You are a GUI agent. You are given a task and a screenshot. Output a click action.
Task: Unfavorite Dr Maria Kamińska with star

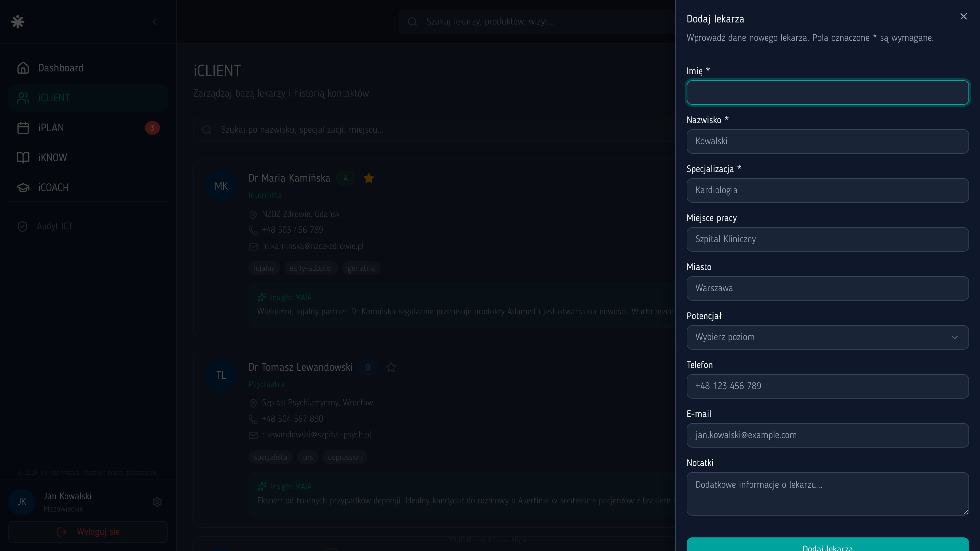tap(369, 178)
